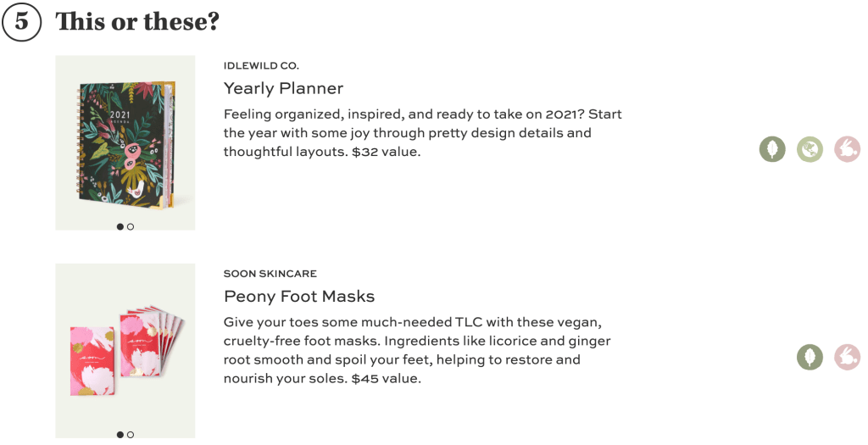
Task: Open the Peony Foot Masks product title
Action: point(299,297)
